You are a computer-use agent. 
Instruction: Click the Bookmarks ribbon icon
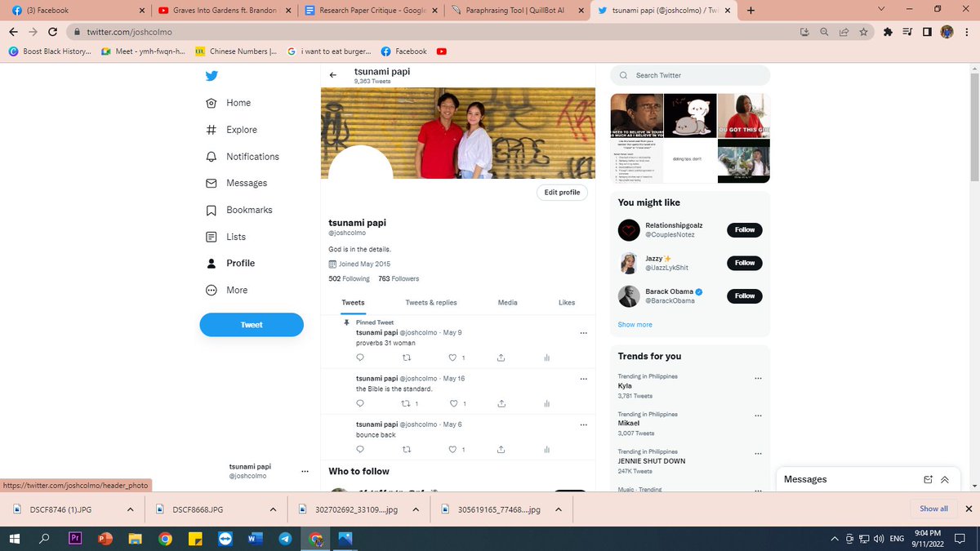pyautogui.click(x=212, y=210)
